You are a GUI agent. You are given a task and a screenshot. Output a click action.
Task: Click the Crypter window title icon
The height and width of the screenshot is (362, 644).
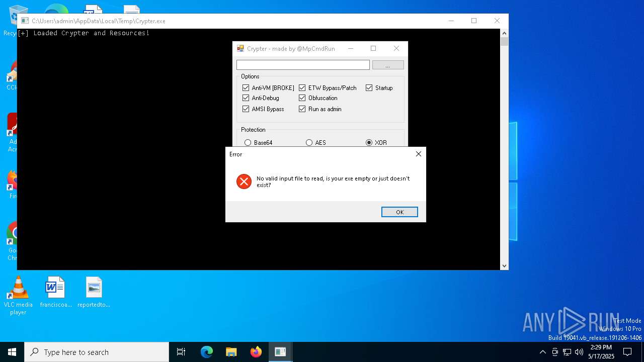(x=240, y=49)
